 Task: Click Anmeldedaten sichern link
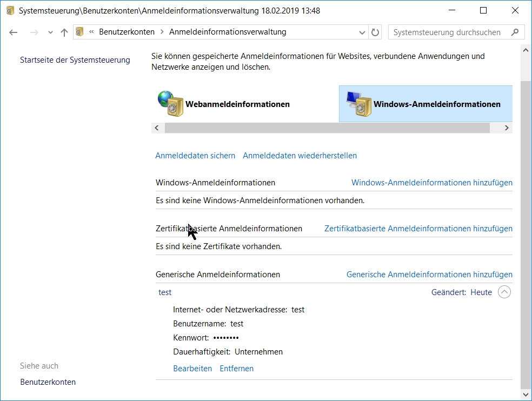195,156
